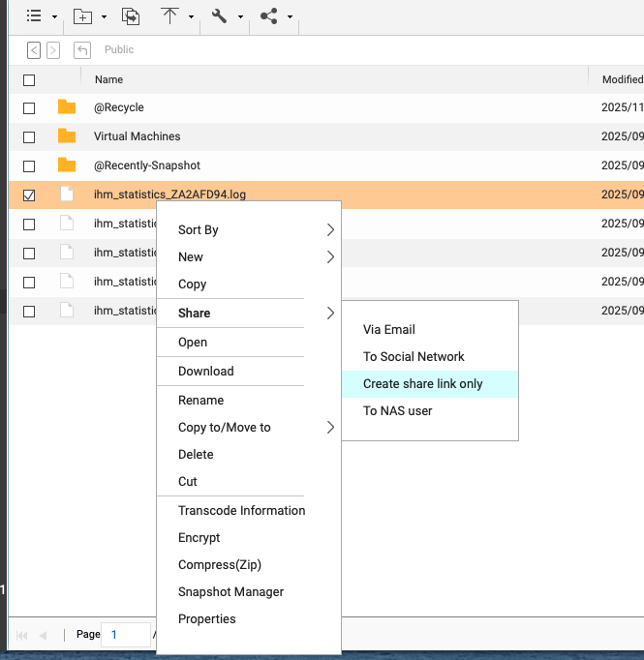
Task: Go back with the left arrow button
Action: tap(34, 50)
